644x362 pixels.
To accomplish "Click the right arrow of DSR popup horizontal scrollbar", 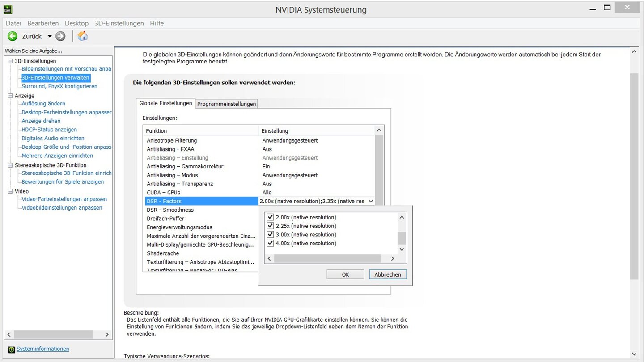I will (392, 258).
